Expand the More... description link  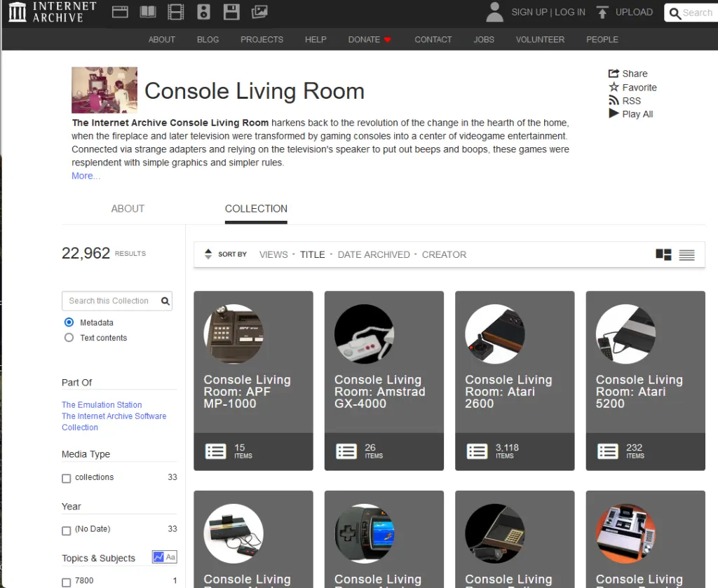(86, 176)
